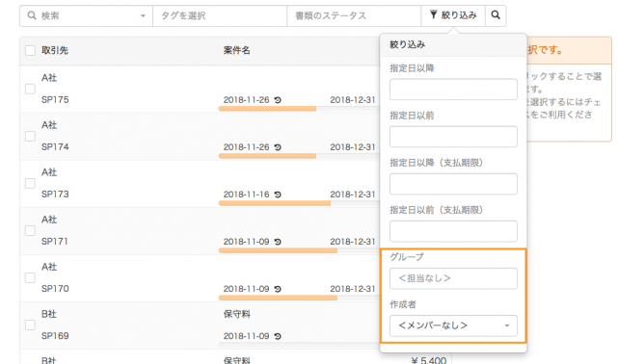Click the history icon in SP169 row

pyautogui.click(x=278, y=336)
